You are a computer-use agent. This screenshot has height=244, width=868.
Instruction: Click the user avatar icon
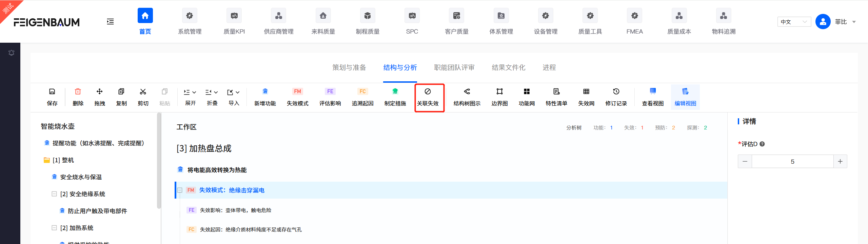click(823, 22)
